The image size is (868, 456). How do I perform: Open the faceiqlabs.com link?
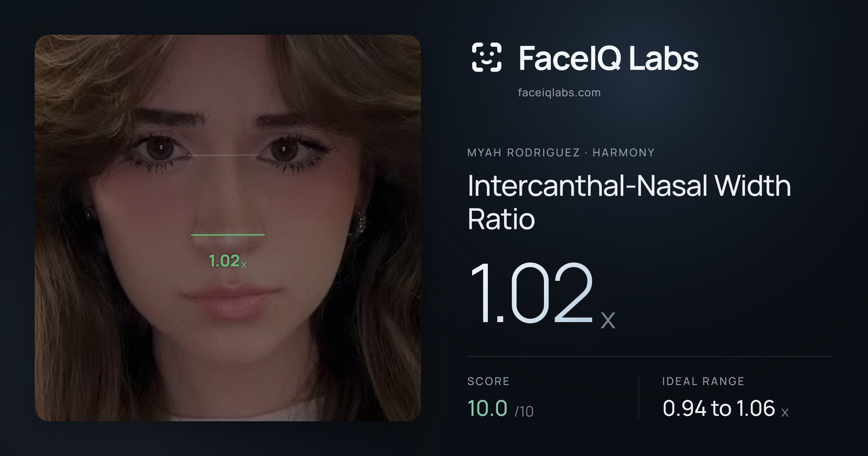coord(559,93)
